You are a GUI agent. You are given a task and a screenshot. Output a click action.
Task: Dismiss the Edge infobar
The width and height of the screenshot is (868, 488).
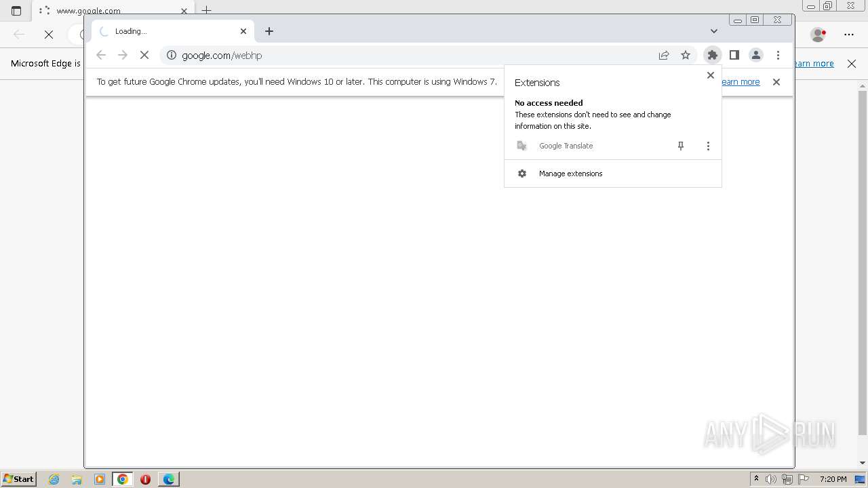852,64
